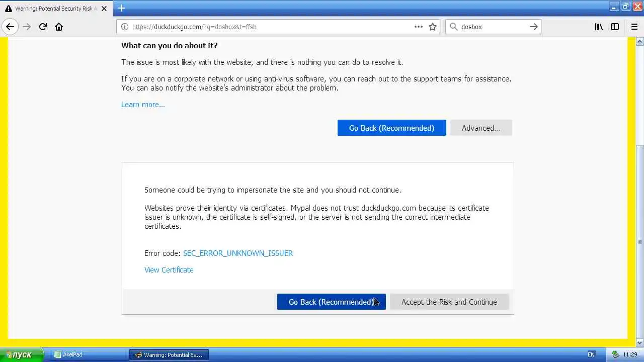The image size is (644, 362).
Task: Close the Potential Security Risk tab
Action: [105, 9]
